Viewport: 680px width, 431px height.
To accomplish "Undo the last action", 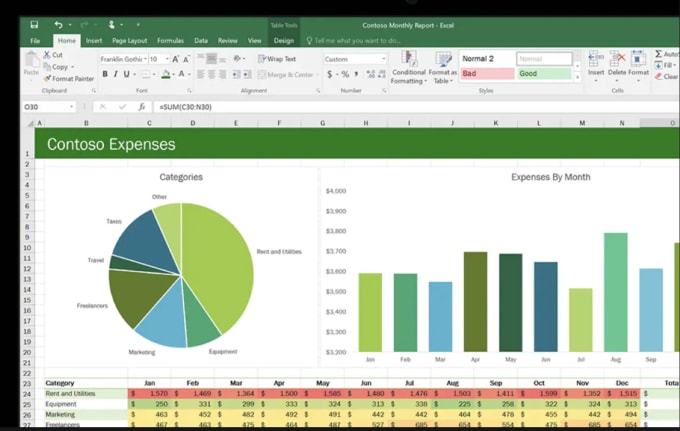I will (x=59, y=25).
